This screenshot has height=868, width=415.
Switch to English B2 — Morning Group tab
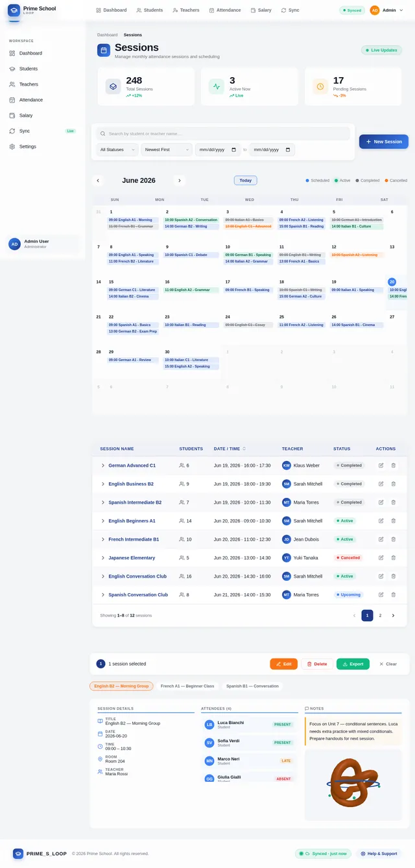121,686
